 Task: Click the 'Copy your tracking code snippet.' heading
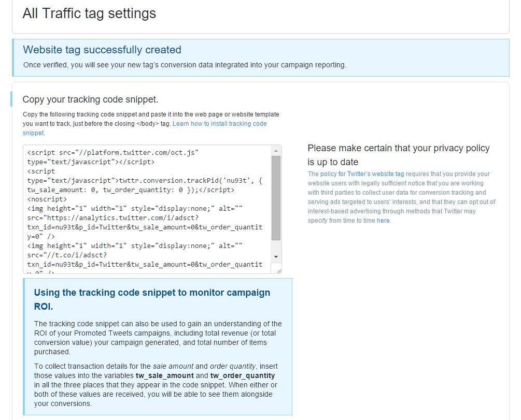(x=90, y=99)
